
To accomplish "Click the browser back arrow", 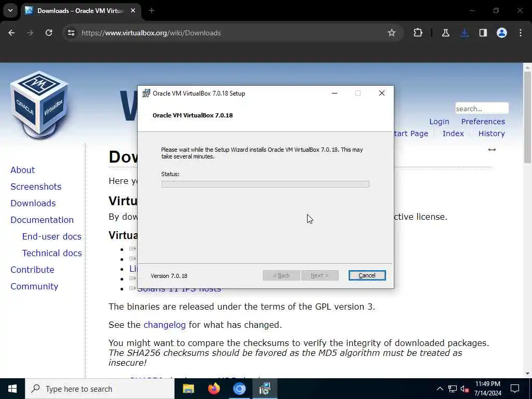I will click(11, 33).
